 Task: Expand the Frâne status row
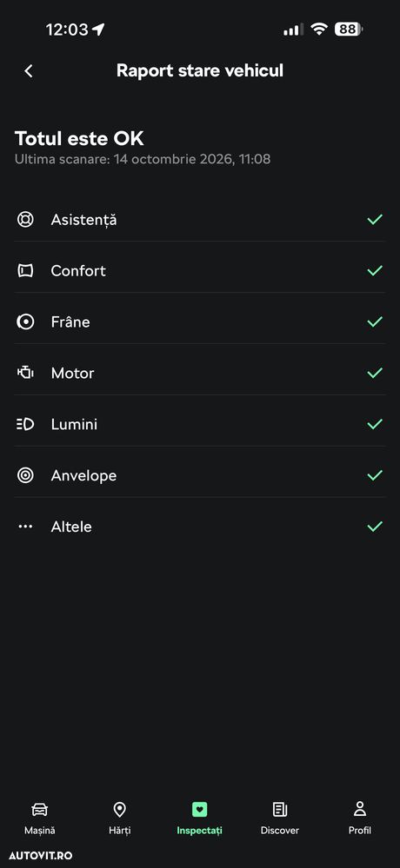[200, 321]
